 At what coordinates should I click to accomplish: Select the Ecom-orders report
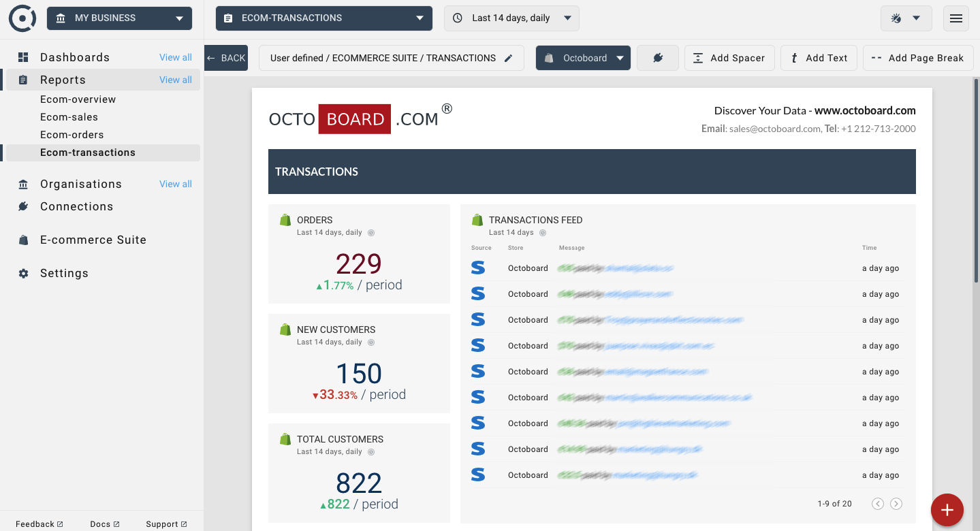72,135
